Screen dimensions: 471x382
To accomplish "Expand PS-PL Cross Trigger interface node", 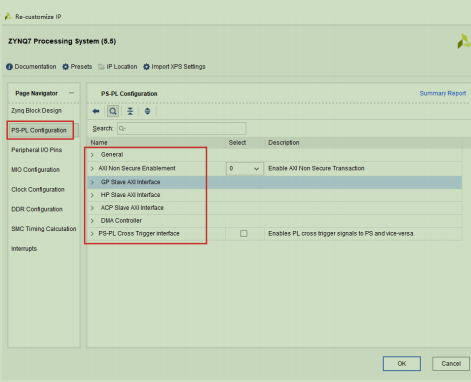I will tap(92, 234).
